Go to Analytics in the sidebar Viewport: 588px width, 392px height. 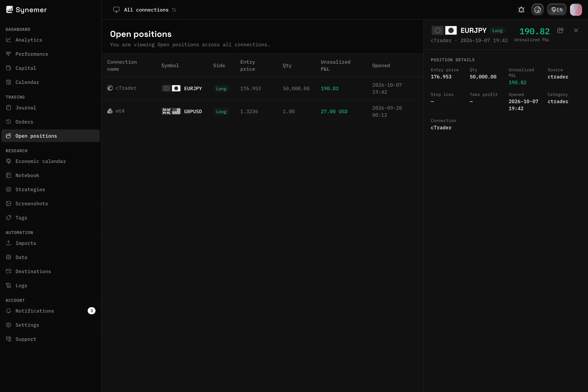point(51,40)
